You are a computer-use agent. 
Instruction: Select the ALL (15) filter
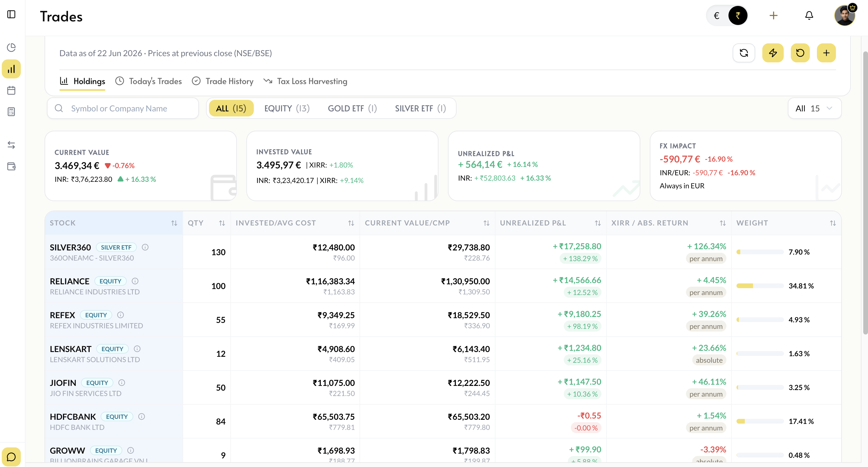coord(231,108)
